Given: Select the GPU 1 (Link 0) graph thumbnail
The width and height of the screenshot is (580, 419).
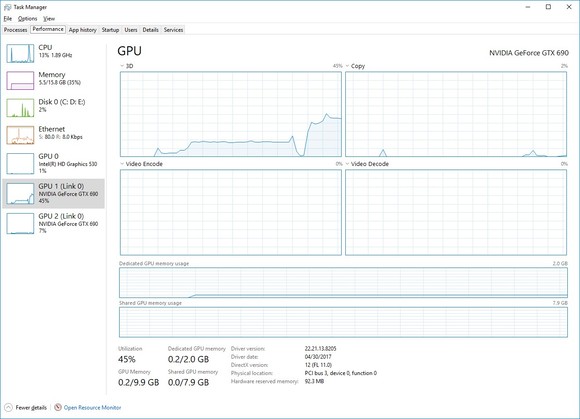Looking at the screenshot, I should tap(20, 193).
